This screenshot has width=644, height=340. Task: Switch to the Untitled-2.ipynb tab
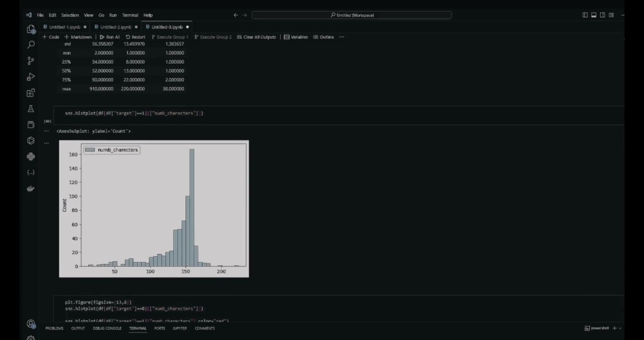pyautogui.click(x=116, y=27)
